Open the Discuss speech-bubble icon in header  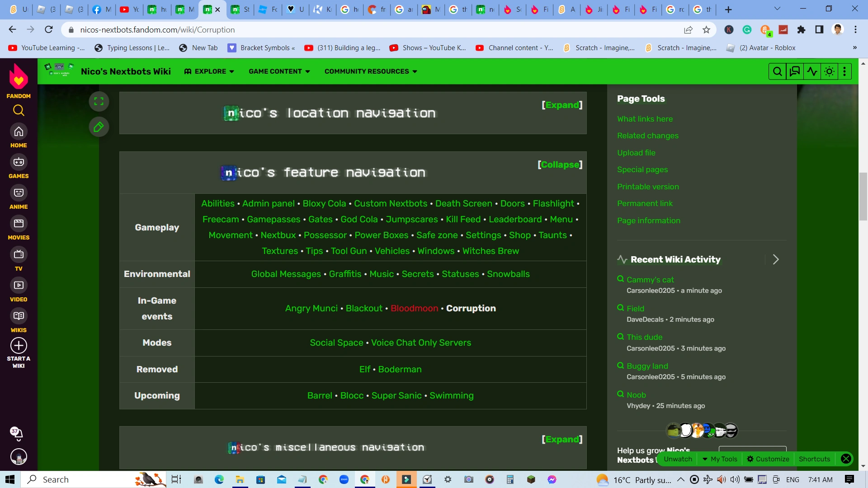[795, 71]
